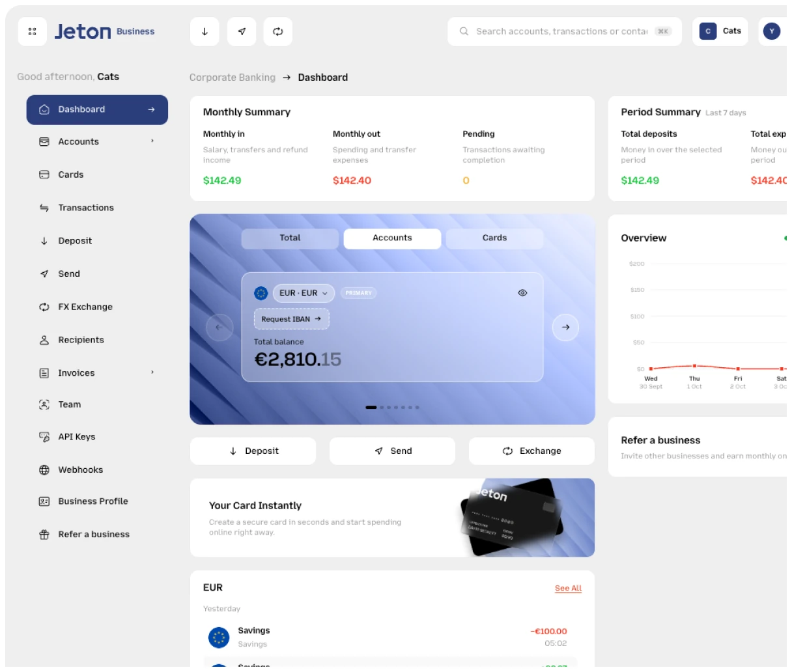The image size is (792, 672).
Task: Expand the Accounts sidebar submenu
Action: pyautogui.click(x=152, y=141)
